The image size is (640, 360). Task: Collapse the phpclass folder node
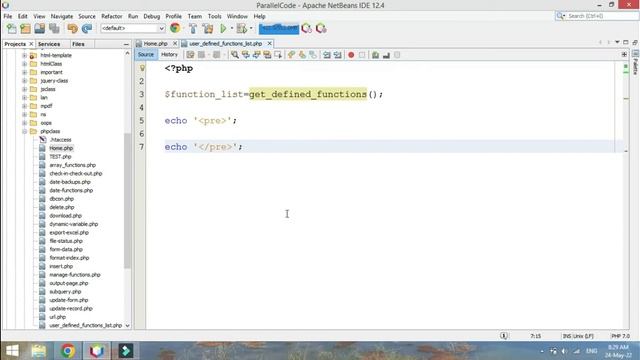pos(24,131)
